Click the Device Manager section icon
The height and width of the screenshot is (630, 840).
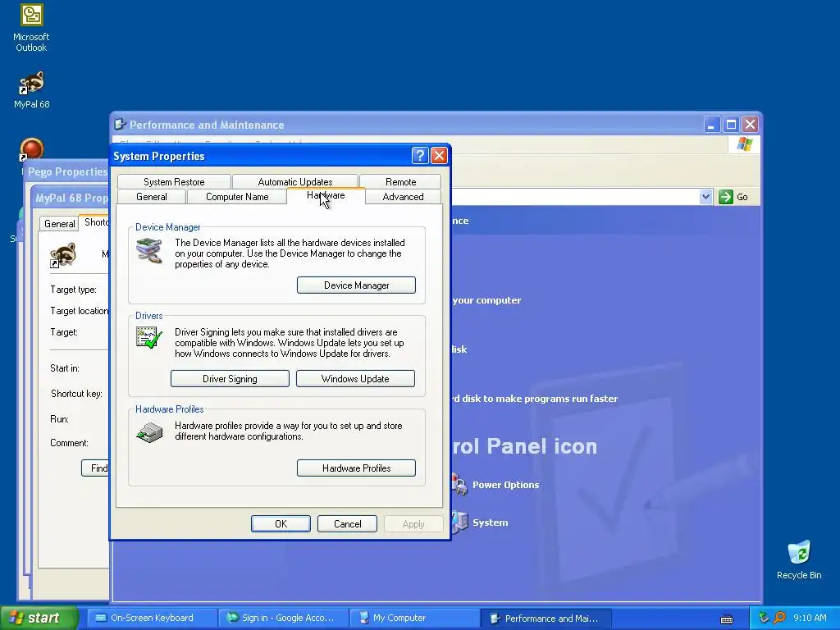[x=149, y=250]
